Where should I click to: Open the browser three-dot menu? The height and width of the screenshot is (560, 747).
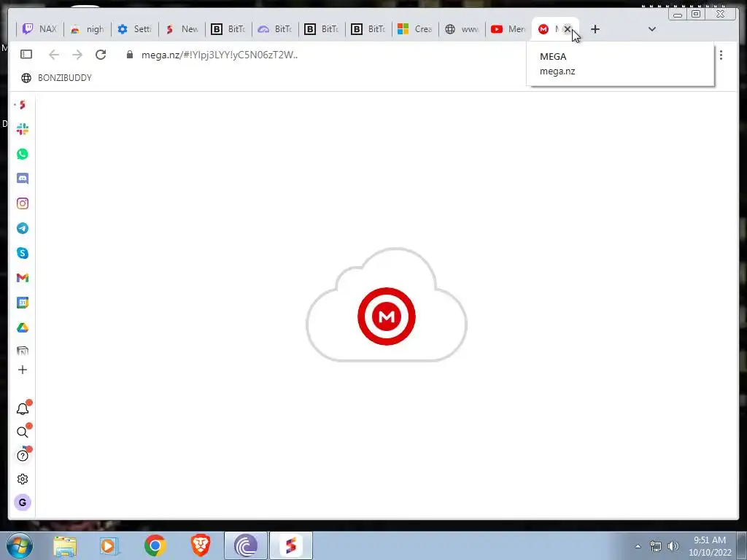[x=721, y=55]
